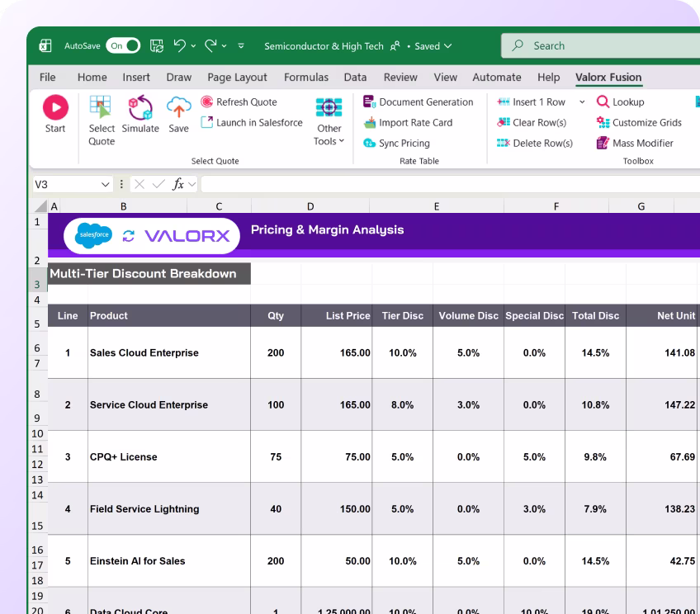
Task: Click Einstein AI for Sales cell
Action: coord(168,561)
